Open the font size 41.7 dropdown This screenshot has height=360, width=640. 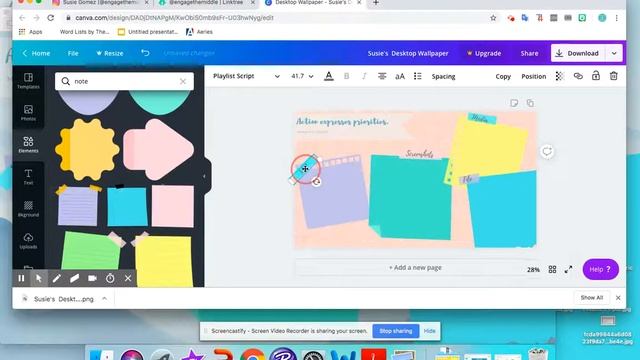[302, 76]
